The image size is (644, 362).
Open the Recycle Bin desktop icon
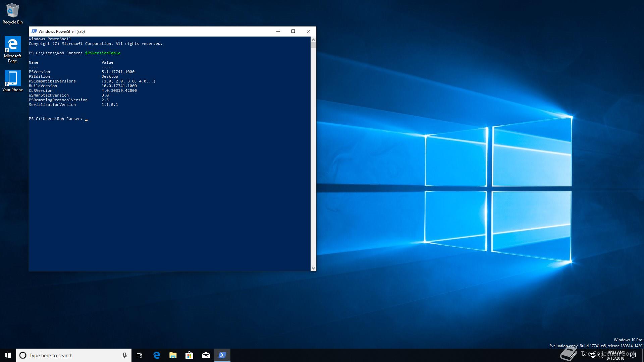(x=12, y=14)
